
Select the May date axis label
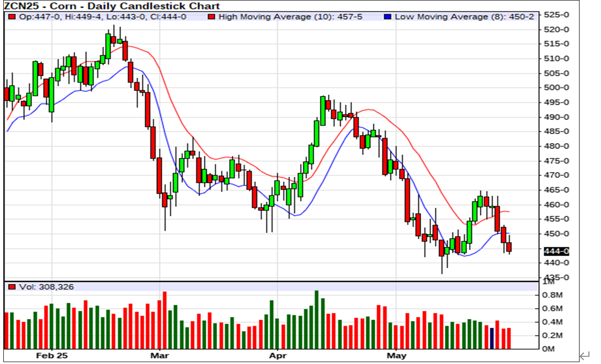pyautogui.click(x=396, y=356)
